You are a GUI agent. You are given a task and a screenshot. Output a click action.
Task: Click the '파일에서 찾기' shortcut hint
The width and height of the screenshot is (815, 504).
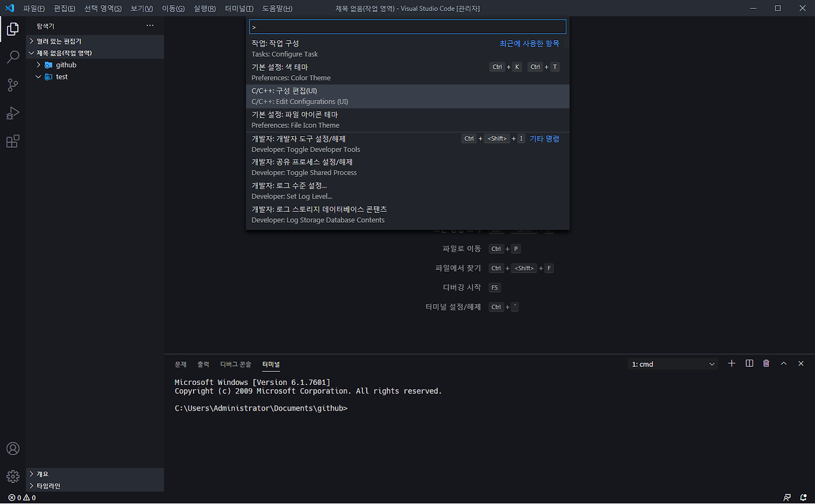coord(458,269)
